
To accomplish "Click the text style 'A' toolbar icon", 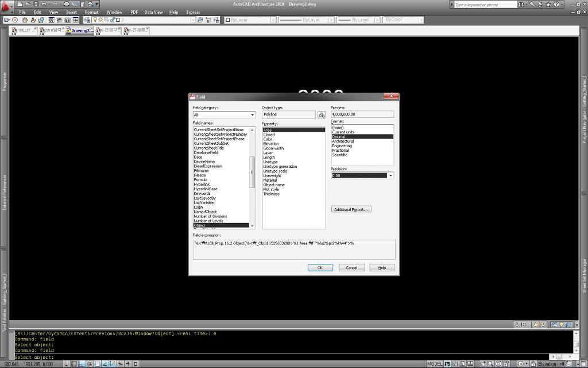I will (33, 20).
